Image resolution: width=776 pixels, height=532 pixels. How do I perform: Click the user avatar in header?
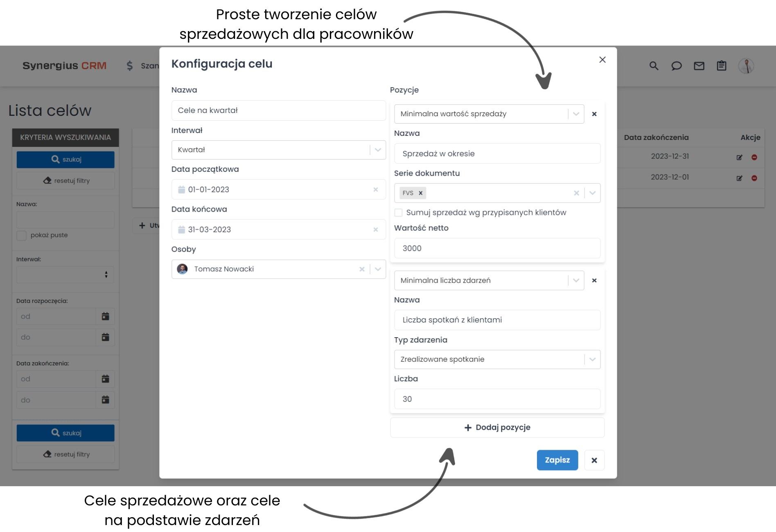coord(746,66)
